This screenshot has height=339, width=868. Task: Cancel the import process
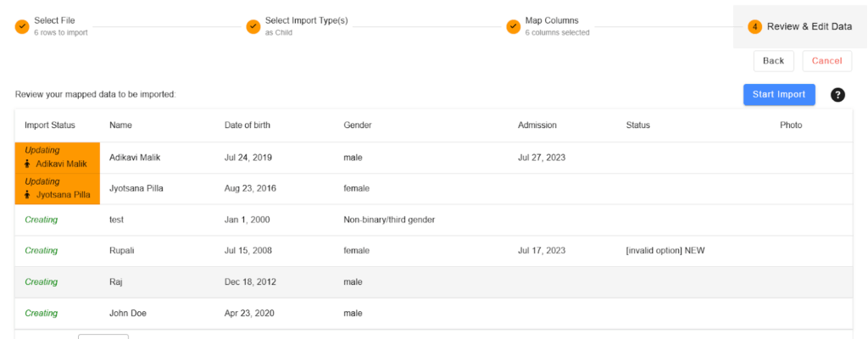pos(827,61)
